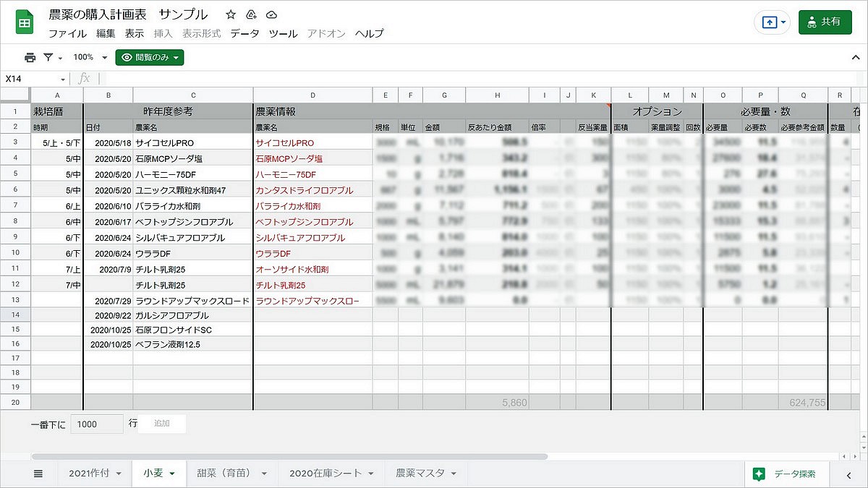Click the print icon in toolbar
Screen dimensions: 868x488
pyautogui.click(x=30, y=57)
